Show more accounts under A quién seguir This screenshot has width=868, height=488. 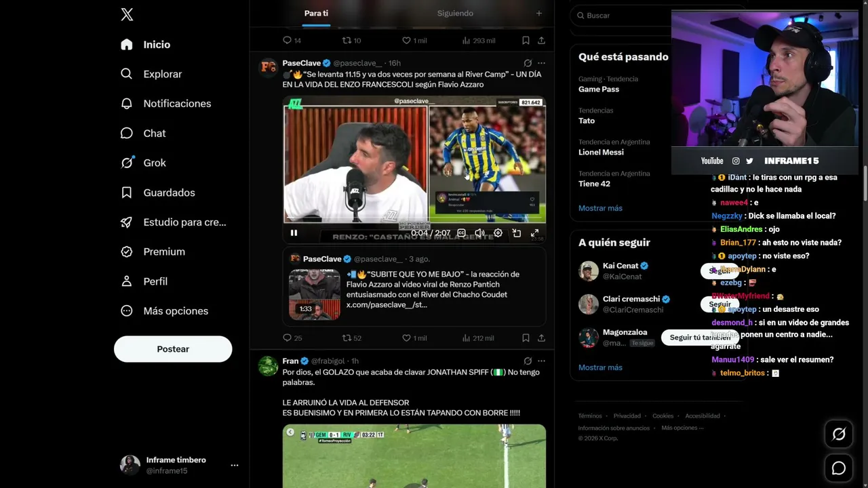click(600, 367)
